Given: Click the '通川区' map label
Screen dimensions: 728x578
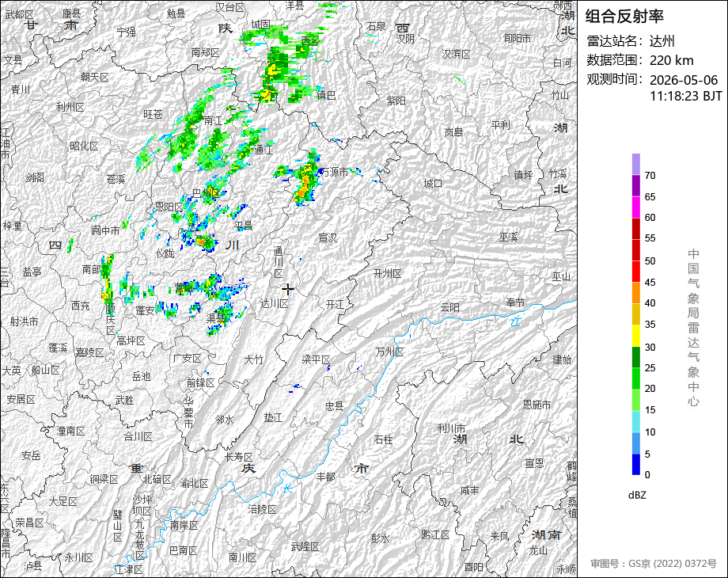Looking at the screenshot, I should tap(278, 262).
